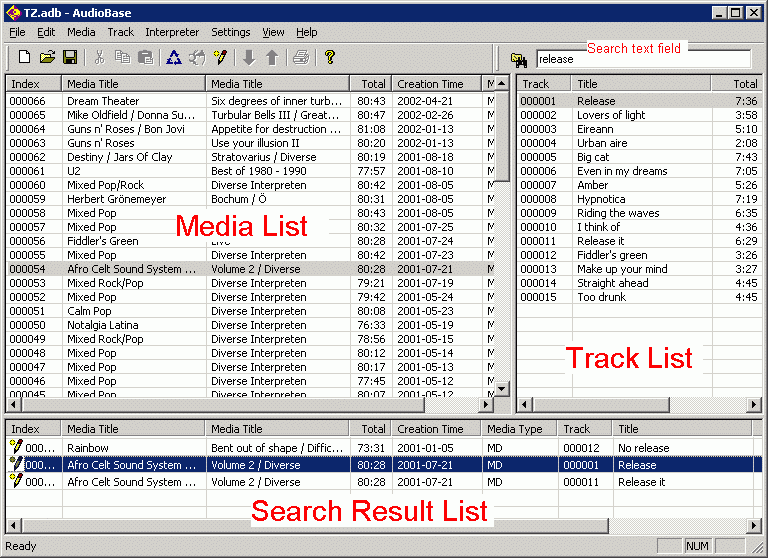Sort media list by Creation Time header

pos(436,84)
